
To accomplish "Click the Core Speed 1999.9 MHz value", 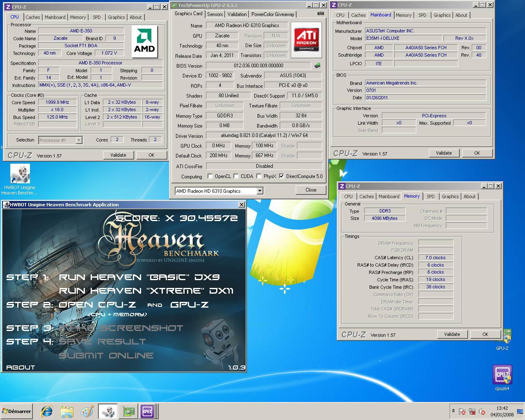I will [x=57, y=102].
